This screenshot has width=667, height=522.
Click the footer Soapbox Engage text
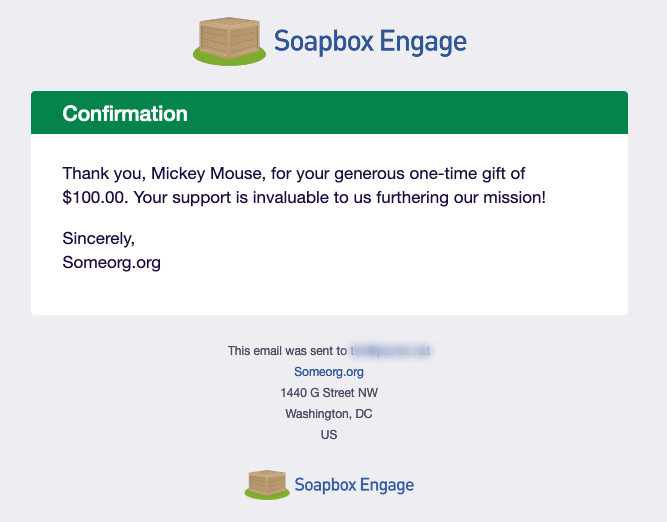354,485
